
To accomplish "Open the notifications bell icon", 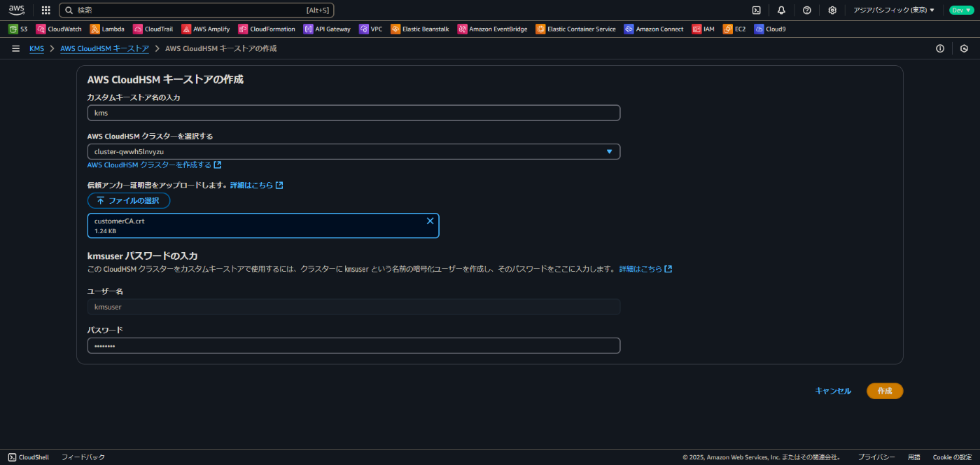I will click(x=781, y=10).
